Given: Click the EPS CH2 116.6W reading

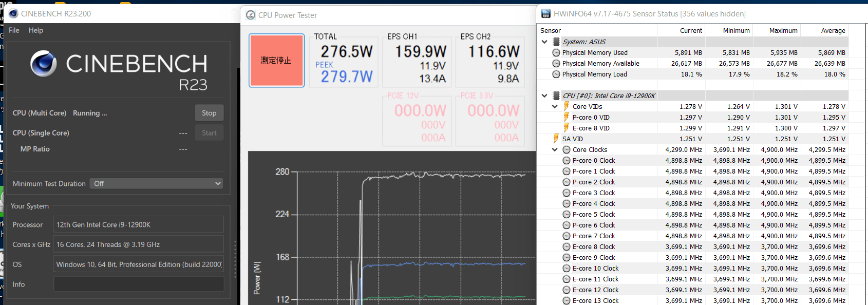Looking at the screenshot, I should click(x=494, y=51).
